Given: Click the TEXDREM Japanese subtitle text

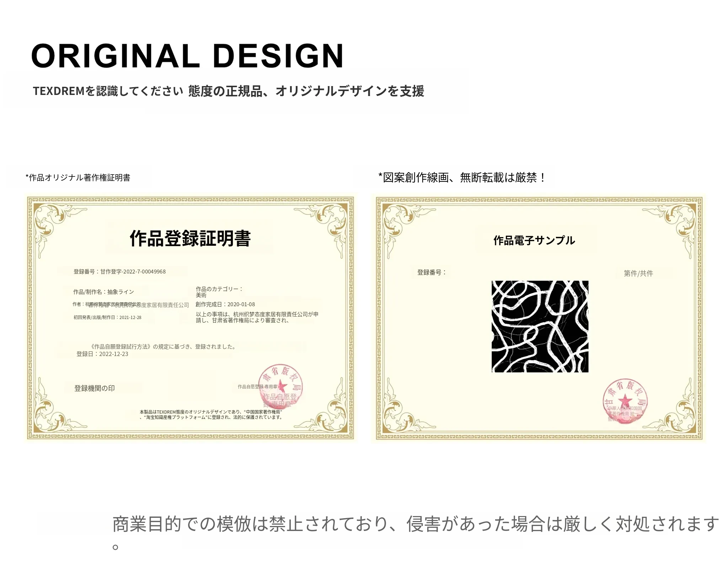Looking at the screenshot, I should [228, 91].
